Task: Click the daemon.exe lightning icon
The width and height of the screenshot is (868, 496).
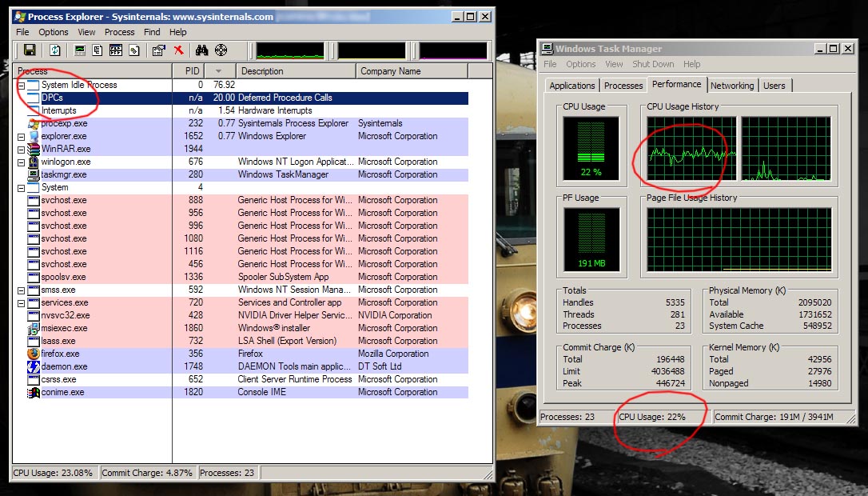Action: (34, 366)
